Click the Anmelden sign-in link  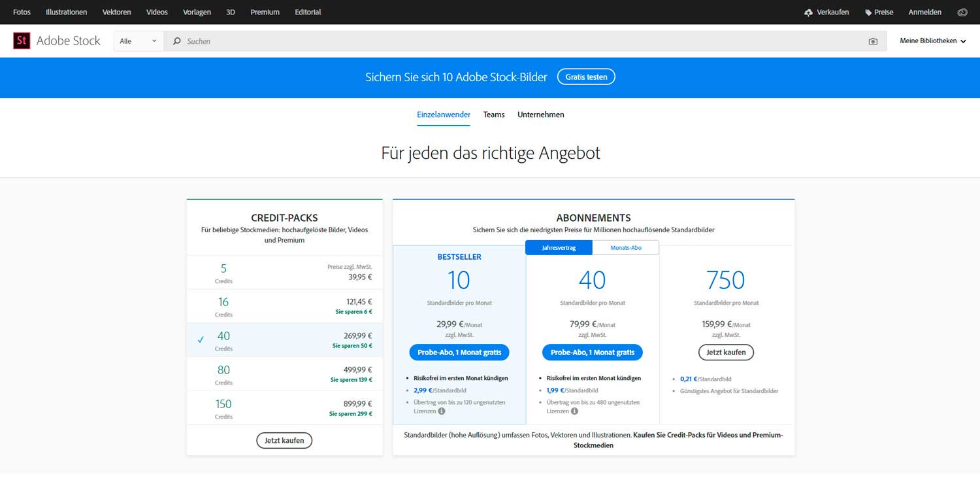(925, 12)
